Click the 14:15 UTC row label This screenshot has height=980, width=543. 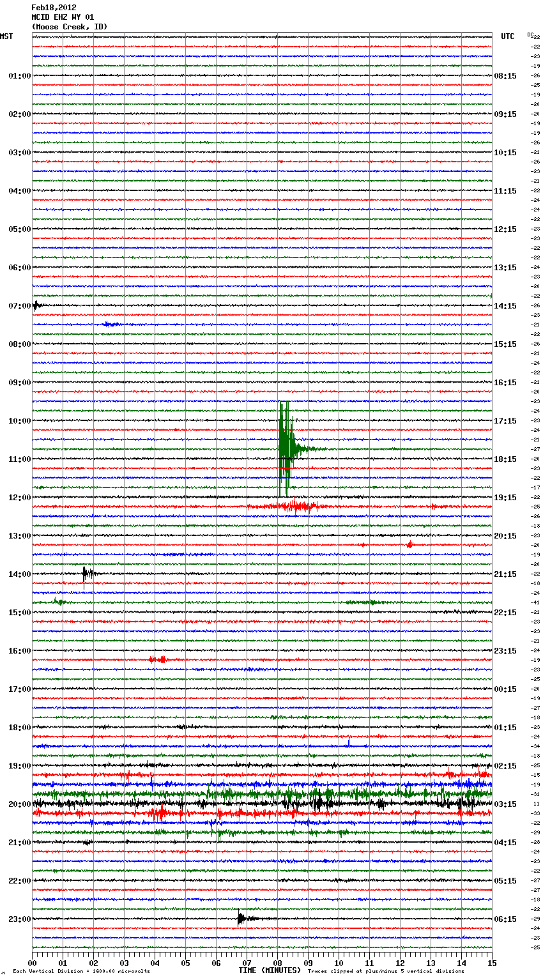pos(505,306)
